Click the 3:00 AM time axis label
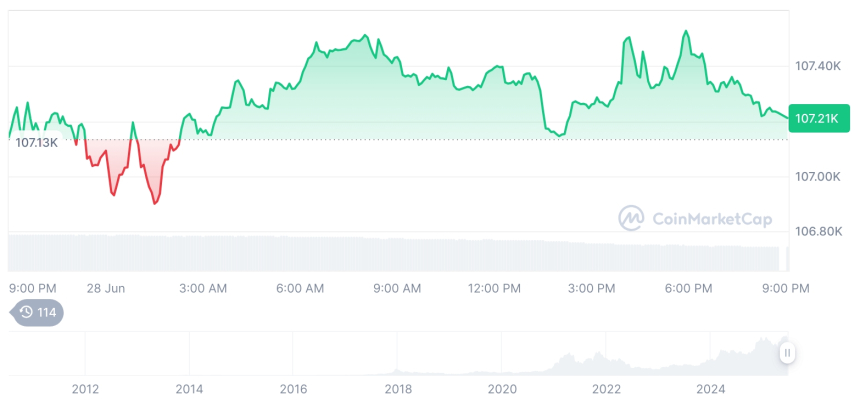Image resolution: width=860 pixels, height=401 pixels. click(203, 288)
